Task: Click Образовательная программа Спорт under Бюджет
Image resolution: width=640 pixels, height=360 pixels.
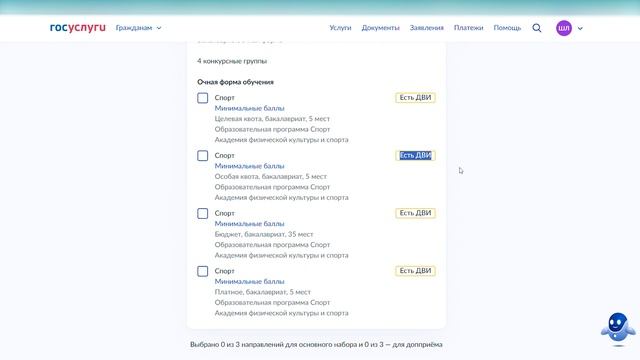Action: [272, 245]
